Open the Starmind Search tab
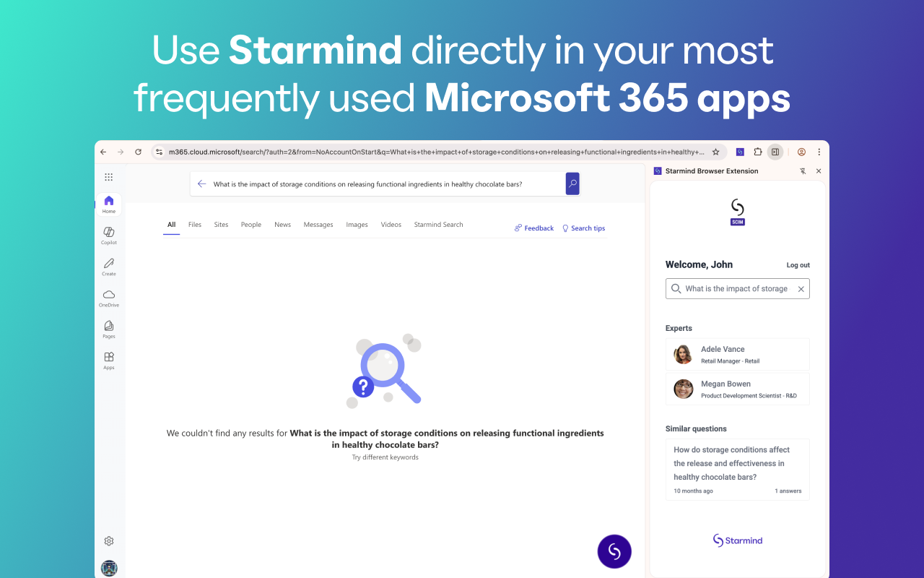 [x=438, y=225]
